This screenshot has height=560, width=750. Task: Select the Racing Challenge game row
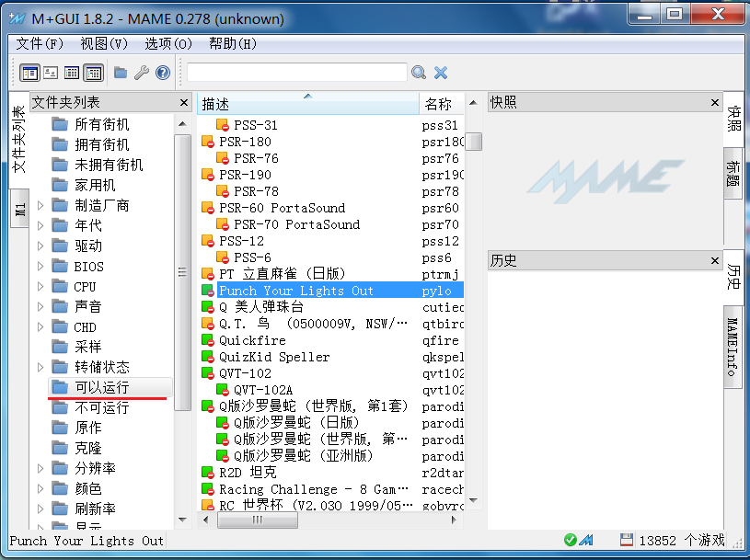[332, 489]
